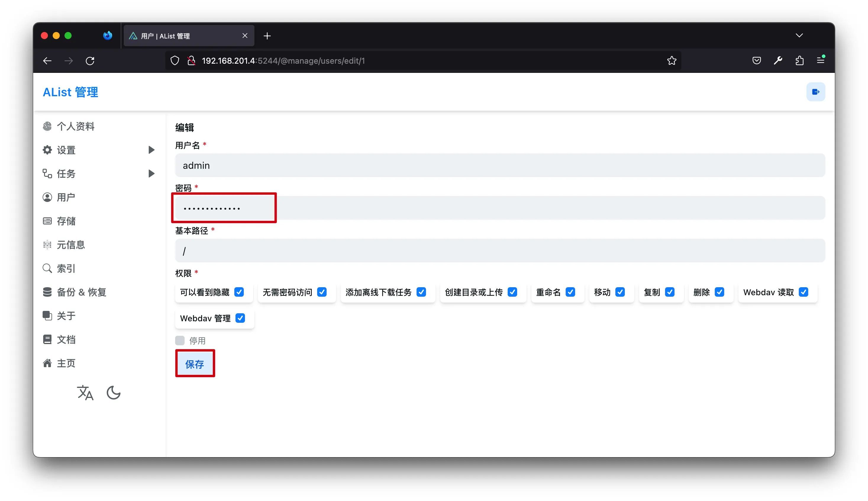Click the fingerprint icon beside 个人资料
The width and height of the screenshot is (868, 501).
47,126
